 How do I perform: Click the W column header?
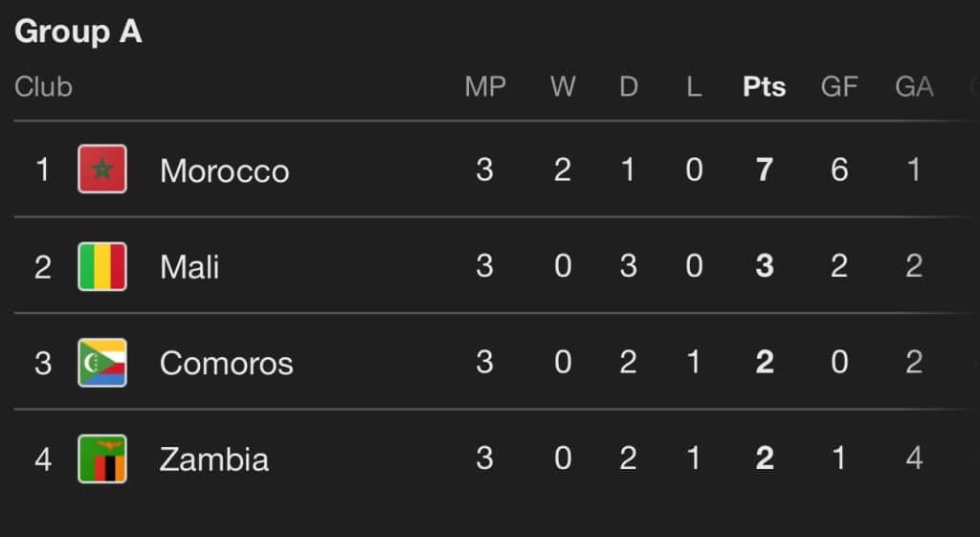(x=563, y=87)
